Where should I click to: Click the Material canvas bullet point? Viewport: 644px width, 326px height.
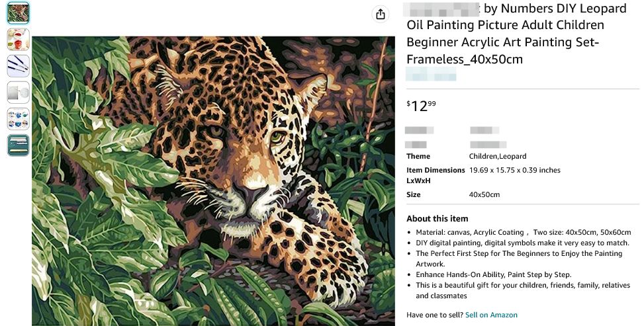coord(523,232)
